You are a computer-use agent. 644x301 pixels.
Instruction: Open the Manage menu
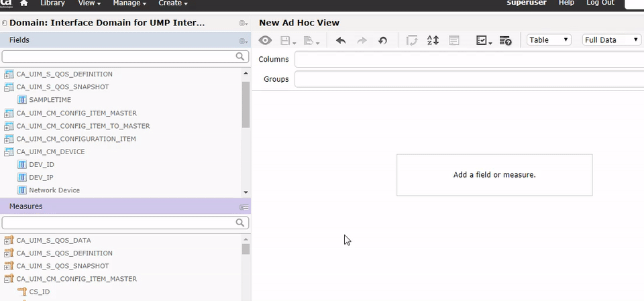(129, 3)
